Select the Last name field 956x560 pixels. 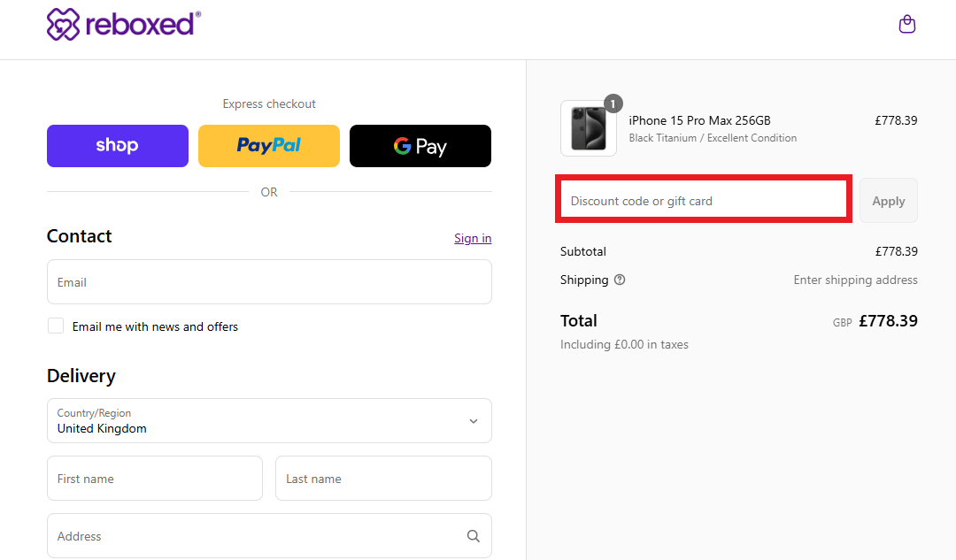tap(383, 479)
